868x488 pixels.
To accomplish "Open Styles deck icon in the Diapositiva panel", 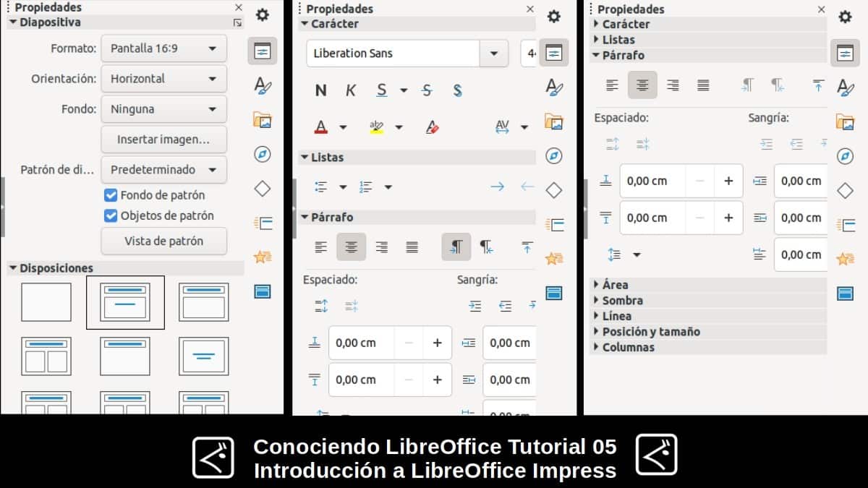I will (263, 86).
